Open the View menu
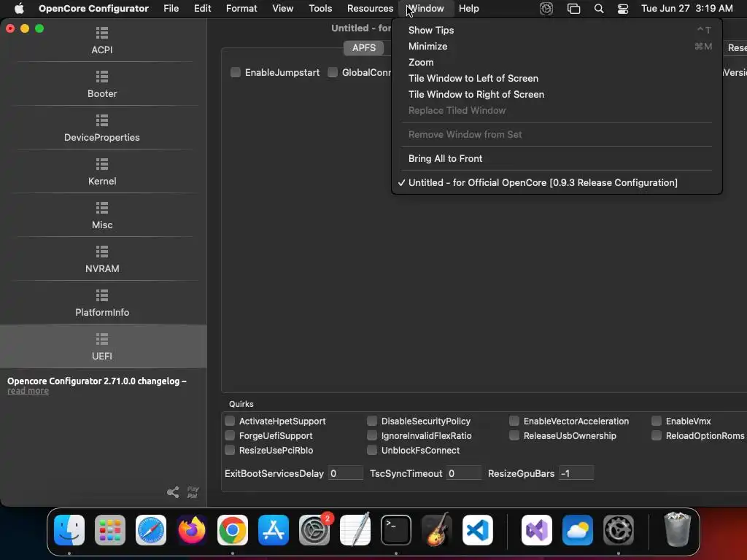The width and height of the screenshot is (747, 560). 282,9
